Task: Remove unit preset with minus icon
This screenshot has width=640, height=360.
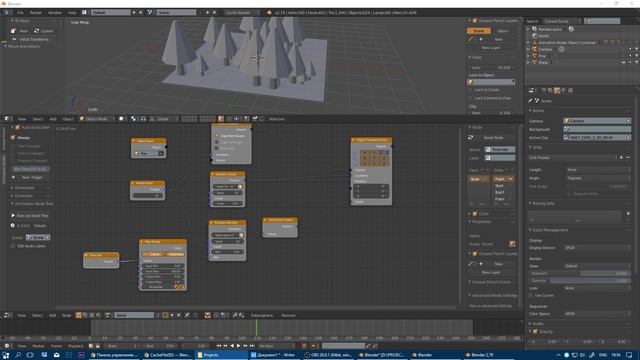Action: [x=628, y=158]
